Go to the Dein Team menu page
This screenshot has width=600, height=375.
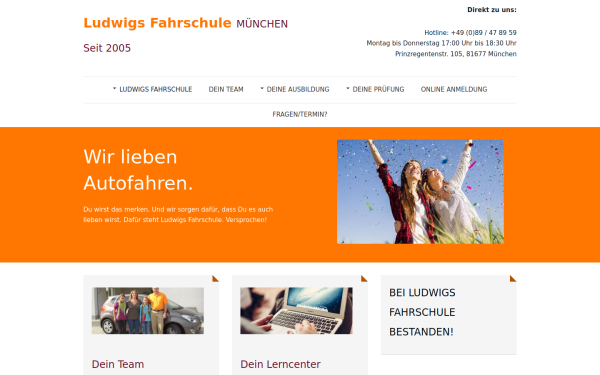(x=226, y=89)
